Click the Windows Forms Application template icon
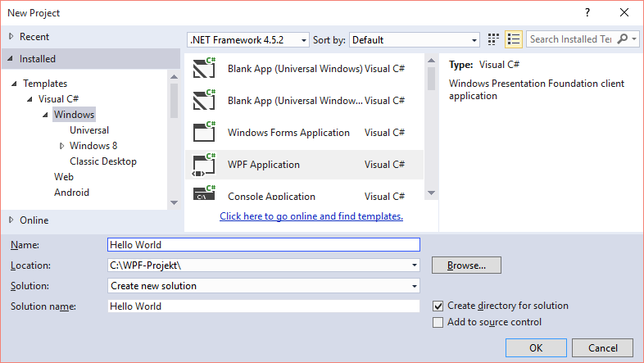644x363 pixels. (x=204, y=132)
